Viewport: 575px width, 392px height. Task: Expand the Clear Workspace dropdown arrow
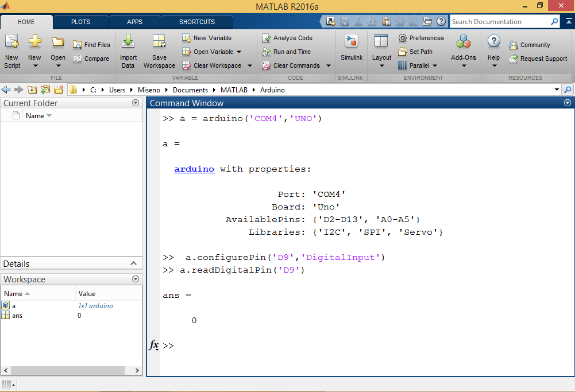pos(250,65)
